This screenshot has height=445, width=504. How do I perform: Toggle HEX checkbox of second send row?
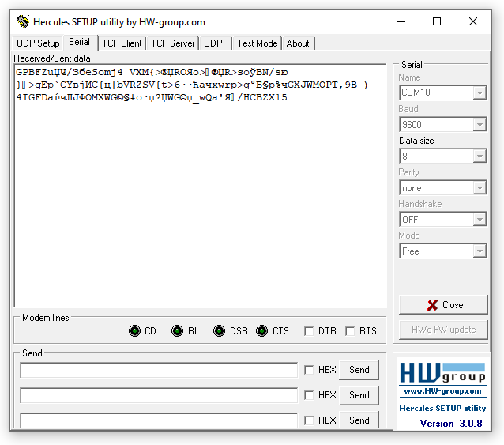coord(309,395)
